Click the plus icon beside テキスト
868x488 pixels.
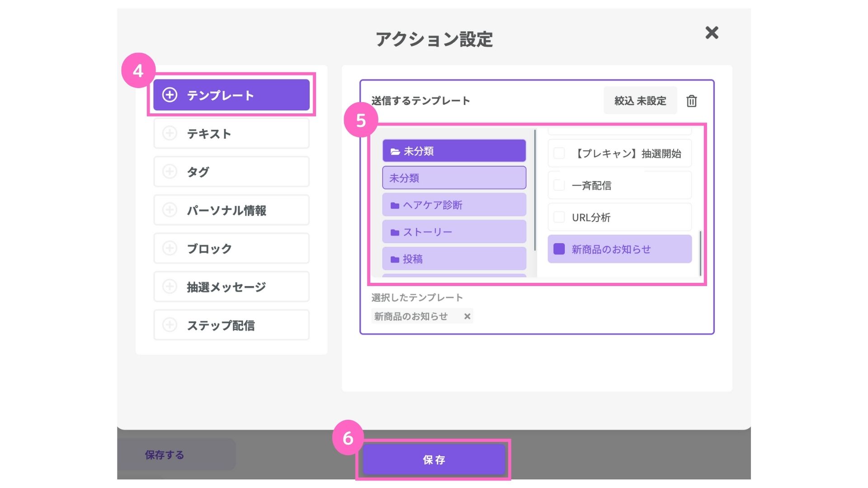coord(170,133)
